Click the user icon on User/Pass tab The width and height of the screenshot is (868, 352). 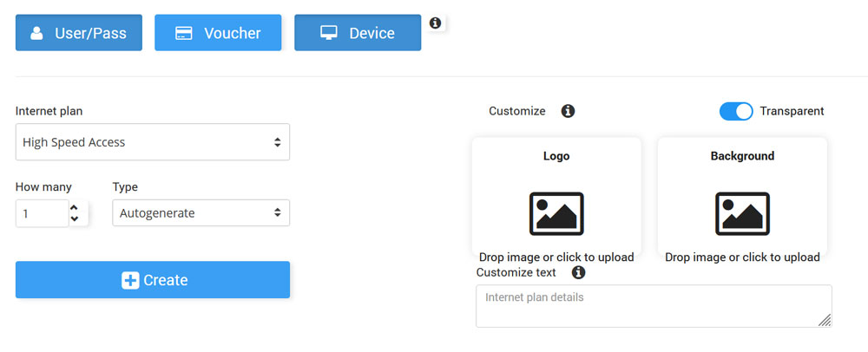point(36,33)
